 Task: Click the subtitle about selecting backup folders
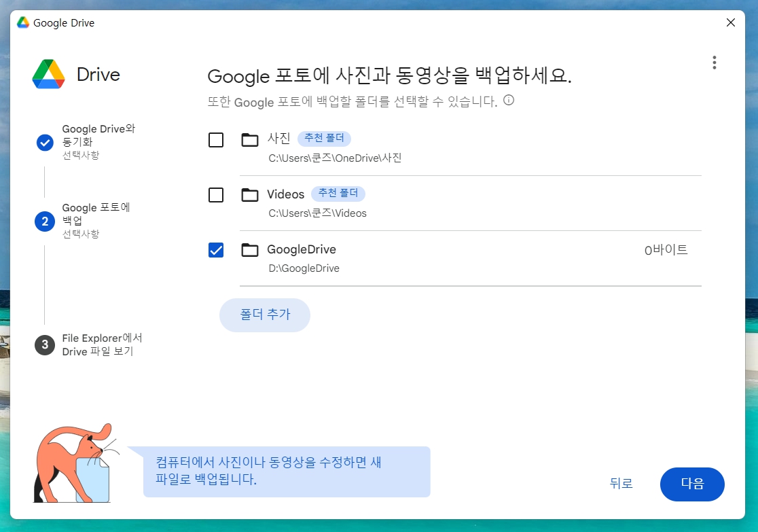353,102
